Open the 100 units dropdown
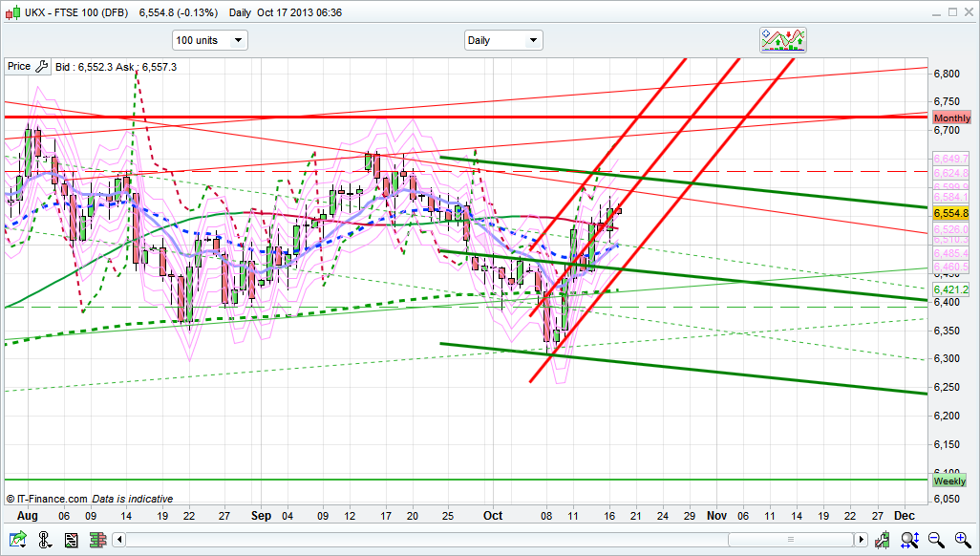The height and width of the screenshot is (556, 980). [209, 40]
